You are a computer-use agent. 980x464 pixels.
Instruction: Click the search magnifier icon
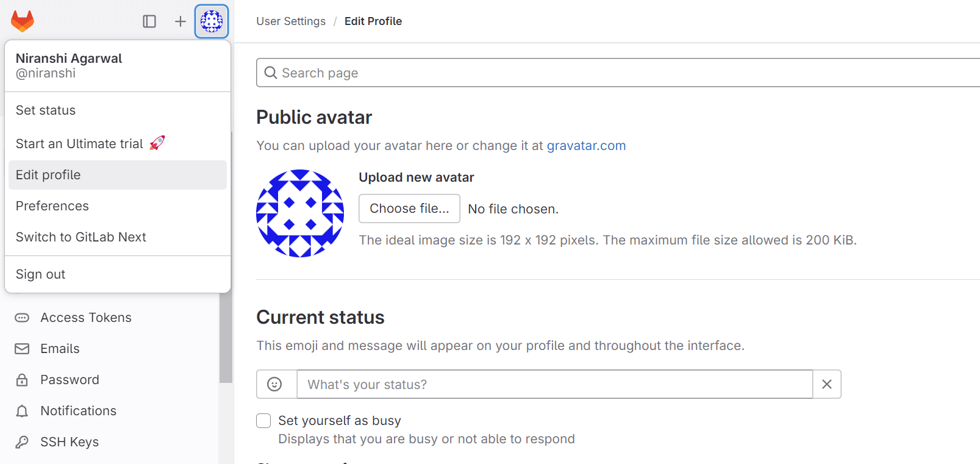pyautogui.click(x=271, y=73)
